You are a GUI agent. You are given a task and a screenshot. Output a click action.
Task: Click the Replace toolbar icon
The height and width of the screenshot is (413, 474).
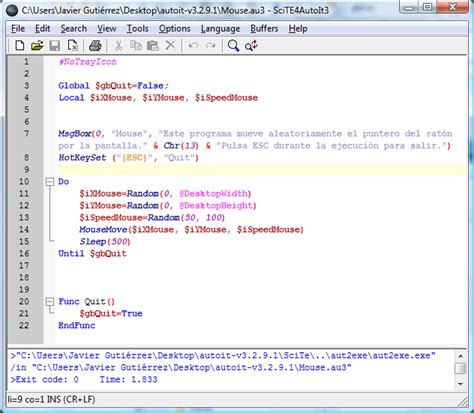pos(251,45)
